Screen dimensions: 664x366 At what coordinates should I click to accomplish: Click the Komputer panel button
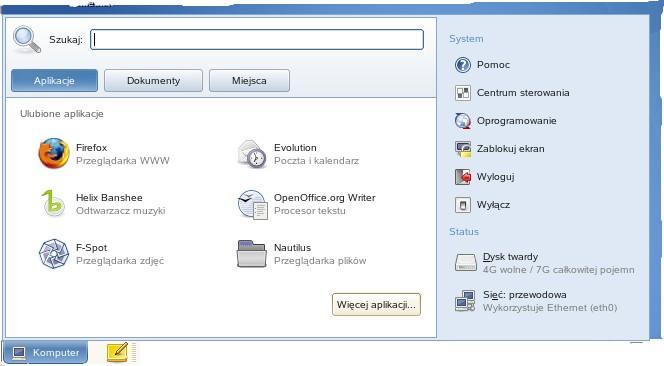(45, 352)
